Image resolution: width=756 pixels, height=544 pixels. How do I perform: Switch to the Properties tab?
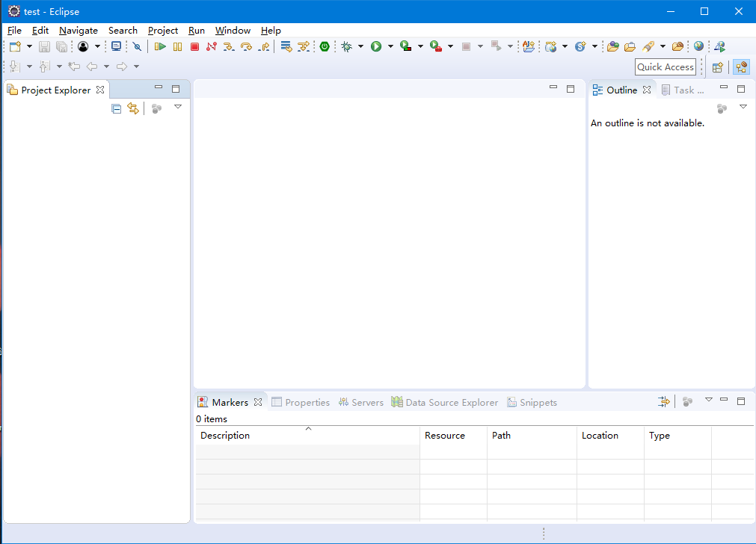[301, 402]
